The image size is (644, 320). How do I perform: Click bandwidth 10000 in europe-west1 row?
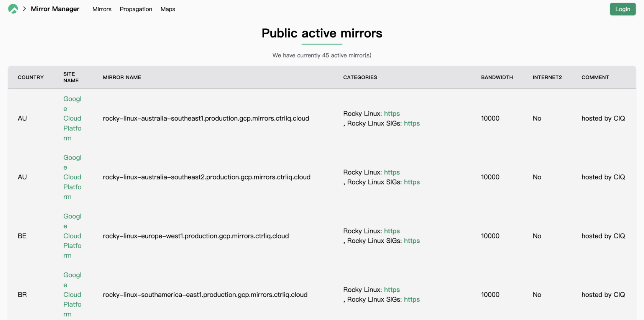(x=490, y=236)
